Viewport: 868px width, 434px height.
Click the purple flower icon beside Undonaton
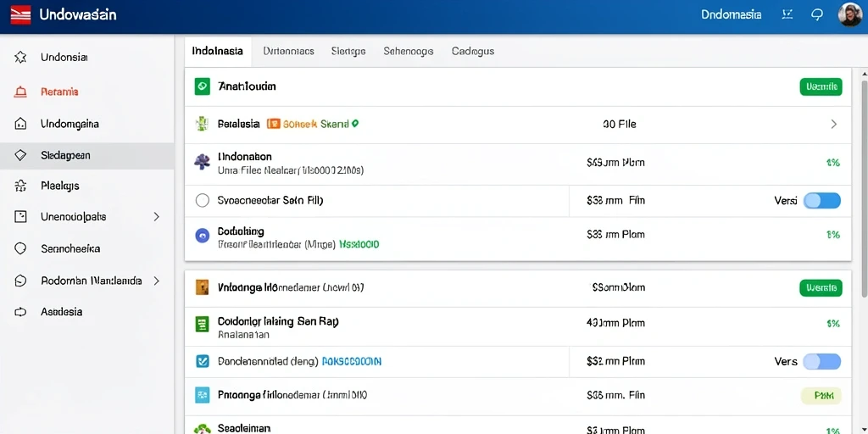pos(202,162)
